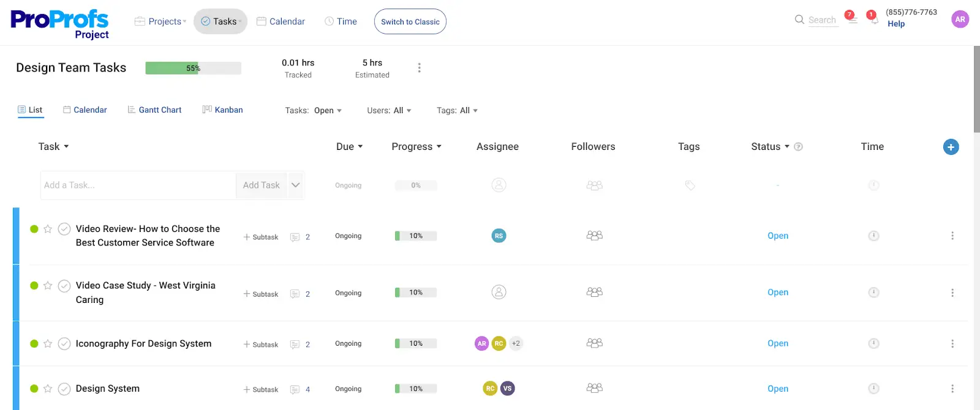
Task: Switch to the Gantt Chart view
Action: [154, 110]
